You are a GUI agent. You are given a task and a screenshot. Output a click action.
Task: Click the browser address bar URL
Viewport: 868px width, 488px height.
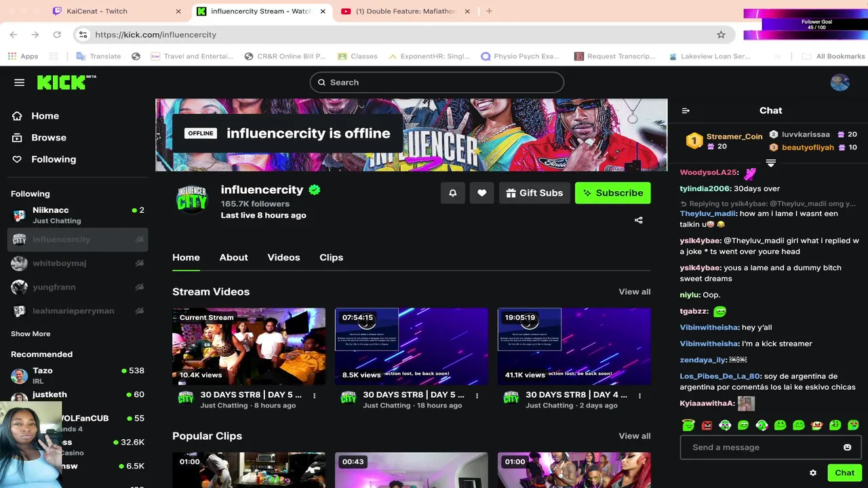(155, 35)
